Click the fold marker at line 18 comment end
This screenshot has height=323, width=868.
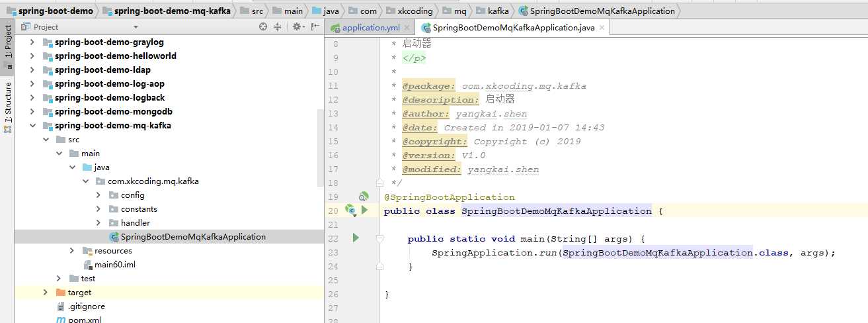pyautogui.click(x=379, y=183)
